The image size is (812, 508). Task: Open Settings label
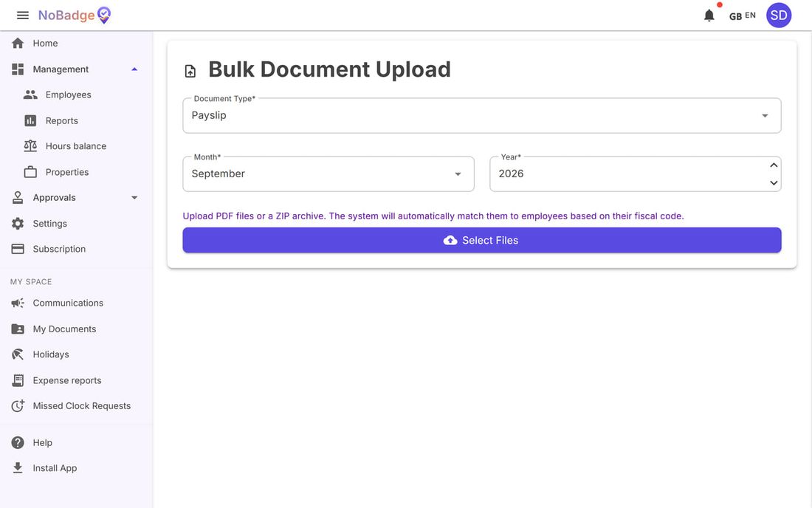[49, 223]
